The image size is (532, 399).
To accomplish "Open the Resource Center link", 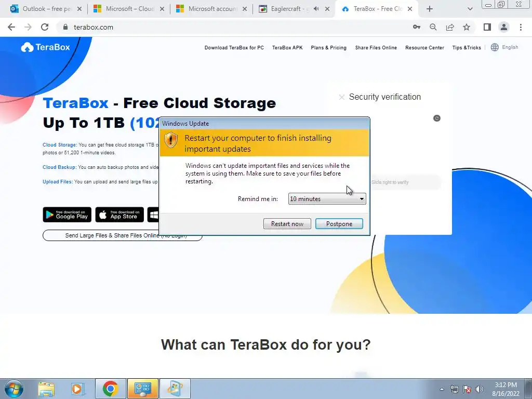I will [424, 48].
